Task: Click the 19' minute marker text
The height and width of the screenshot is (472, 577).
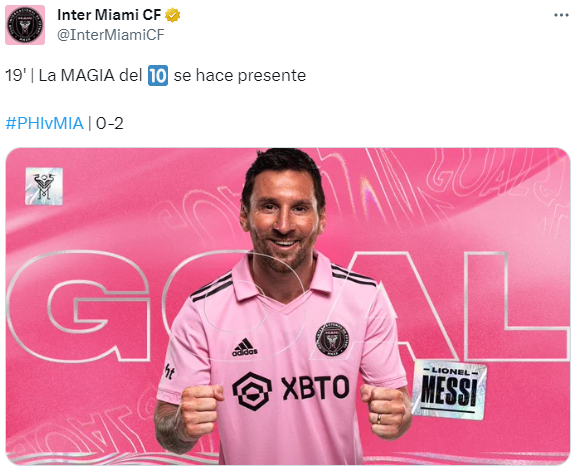Action: click(x=15, y=75)
